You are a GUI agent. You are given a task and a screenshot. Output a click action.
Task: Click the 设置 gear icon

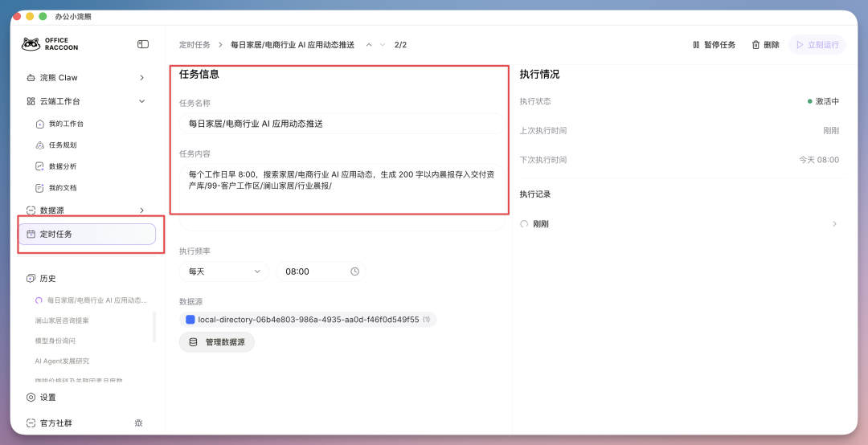tap(31, 398)
